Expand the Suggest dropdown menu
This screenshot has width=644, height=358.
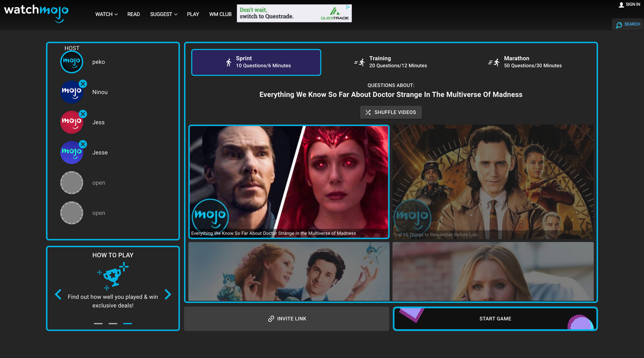point(163,14)
